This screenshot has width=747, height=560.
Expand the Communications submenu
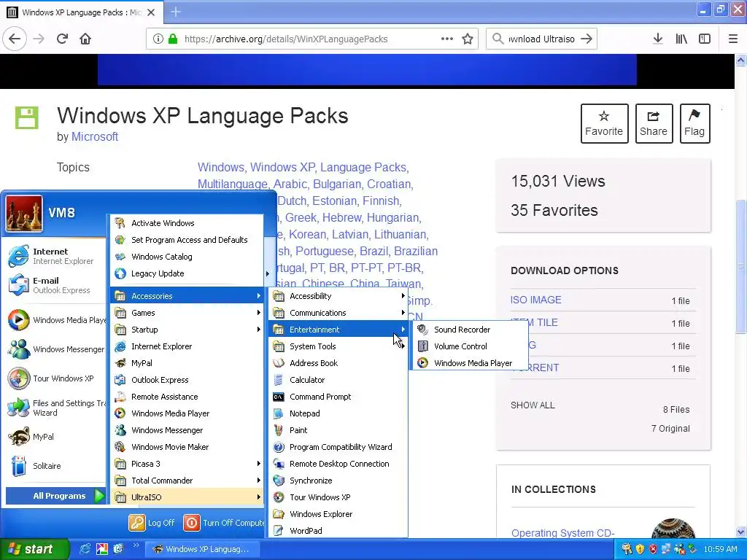pyautogui.click(x=338, y=312)
